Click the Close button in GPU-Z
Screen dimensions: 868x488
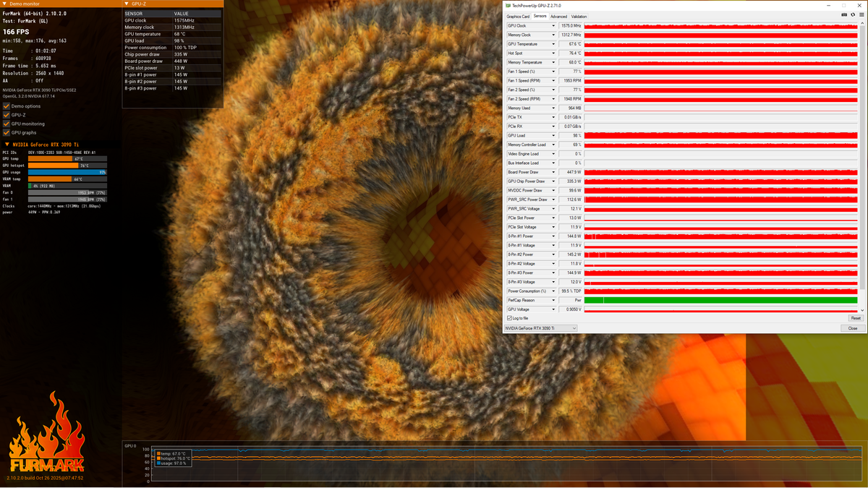click(x=853, y=328)
